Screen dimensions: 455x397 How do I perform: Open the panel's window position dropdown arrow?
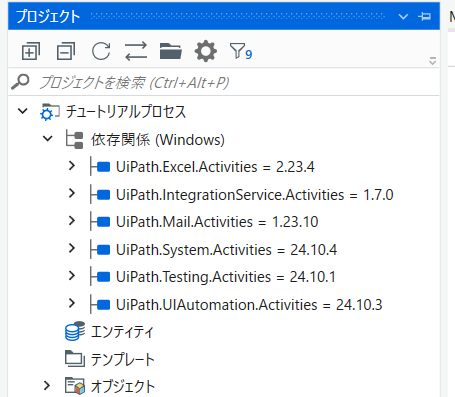click(x=403, y=16)
